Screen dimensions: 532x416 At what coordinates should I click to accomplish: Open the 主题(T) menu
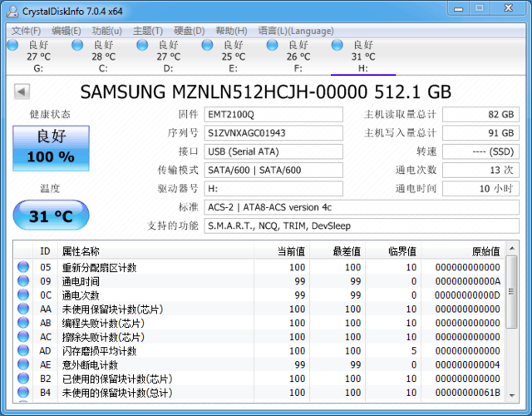coord(148,31)
